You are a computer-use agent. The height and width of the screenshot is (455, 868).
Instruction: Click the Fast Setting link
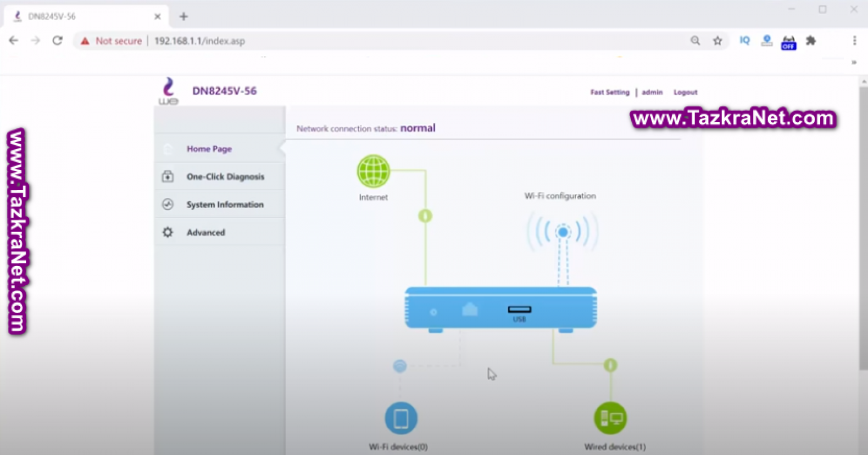coord(609,92)
